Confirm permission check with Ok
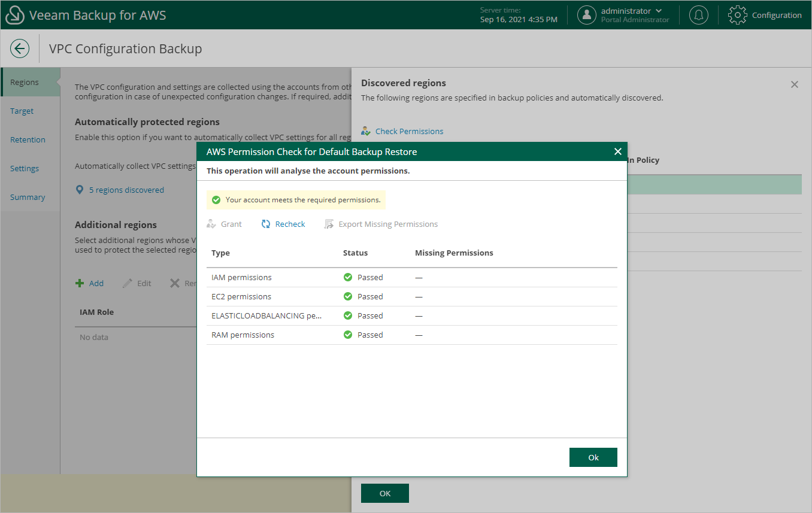 pyautogui.click(x=593, y=457)
